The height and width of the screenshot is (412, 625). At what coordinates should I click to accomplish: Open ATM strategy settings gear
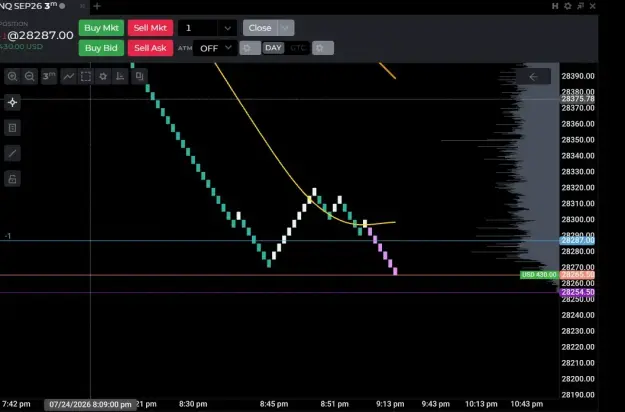250,48
